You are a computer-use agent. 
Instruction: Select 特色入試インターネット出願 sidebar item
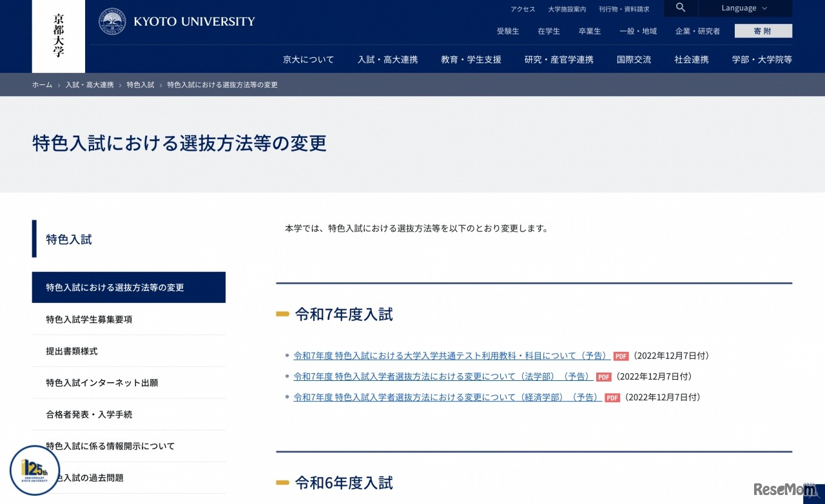(x=102, y=383)
